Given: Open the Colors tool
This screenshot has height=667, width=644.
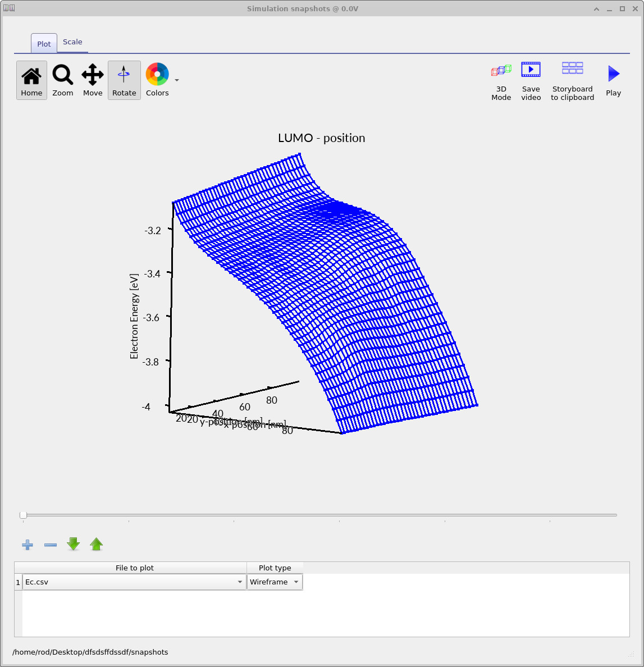Looking at the screenshot, I should click(x=157, y=80).
